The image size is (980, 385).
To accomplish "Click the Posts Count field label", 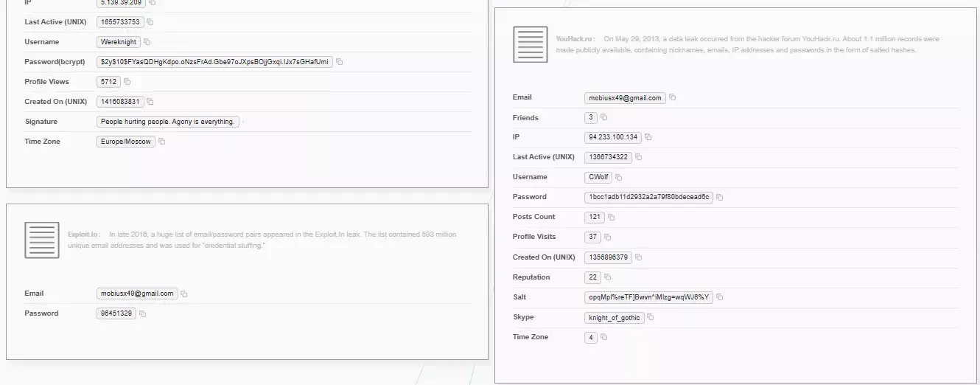I will click(x=534, y=217).
